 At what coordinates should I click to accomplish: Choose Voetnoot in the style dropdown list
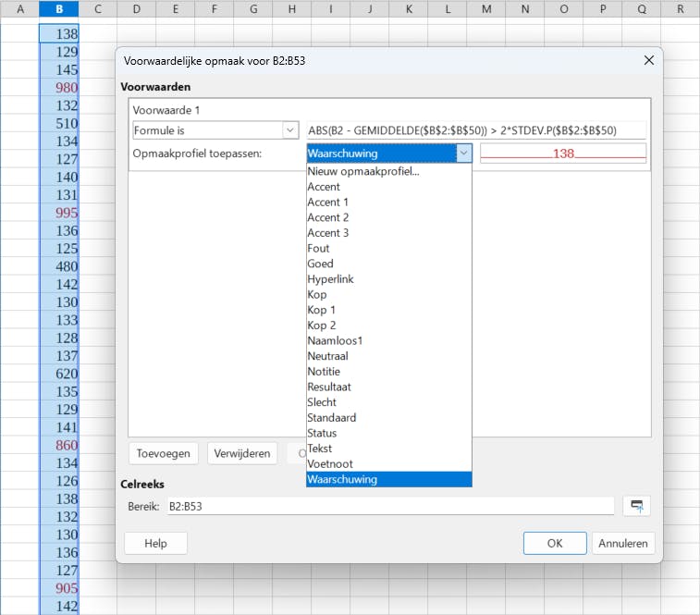point(389,464)
